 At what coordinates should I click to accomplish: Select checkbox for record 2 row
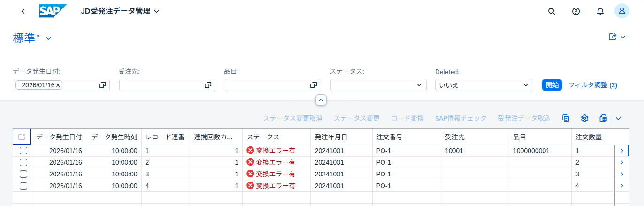23,162
